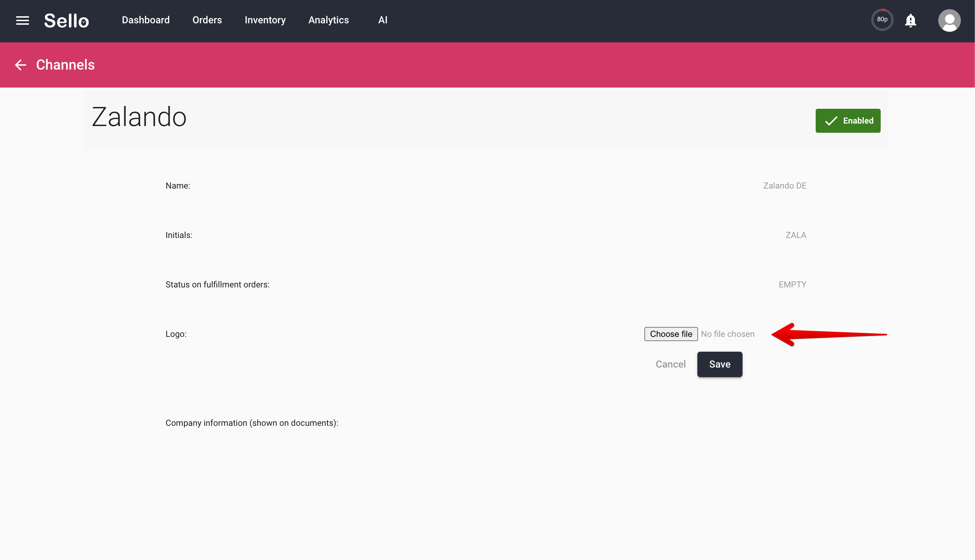The width and height of the screenshot is (975, 560).
Task: Click the Logo label
Action: tap(176, 334)
